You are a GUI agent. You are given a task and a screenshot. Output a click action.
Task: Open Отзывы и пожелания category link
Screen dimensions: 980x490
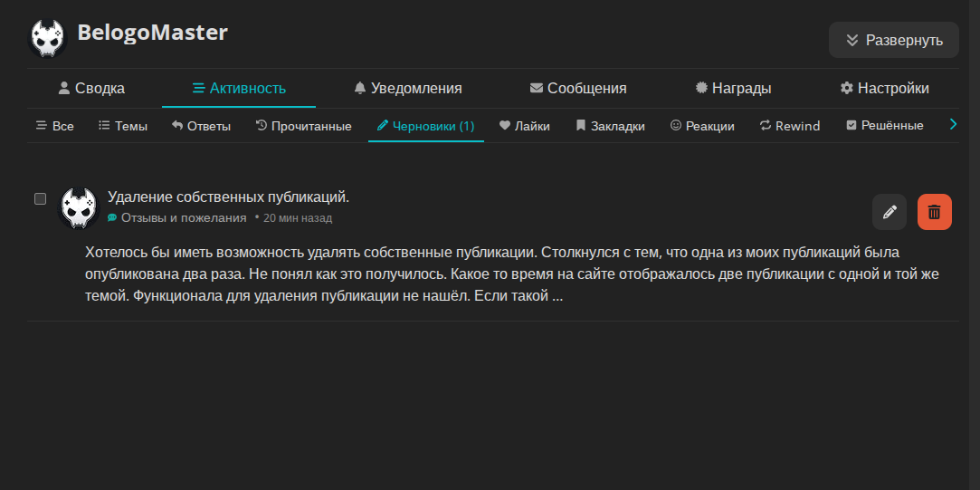[x=183, y=218]
